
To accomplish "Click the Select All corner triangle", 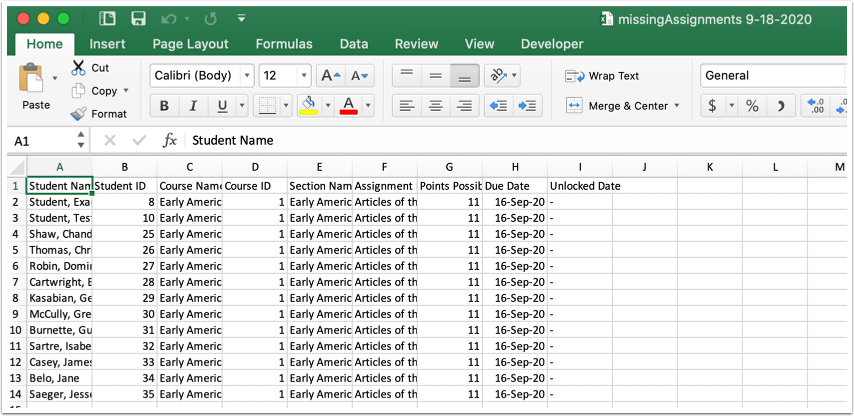I will click(17, 167).
